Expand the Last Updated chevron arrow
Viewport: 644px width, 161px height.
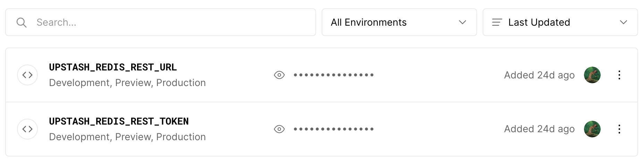(x=623, y=23)
